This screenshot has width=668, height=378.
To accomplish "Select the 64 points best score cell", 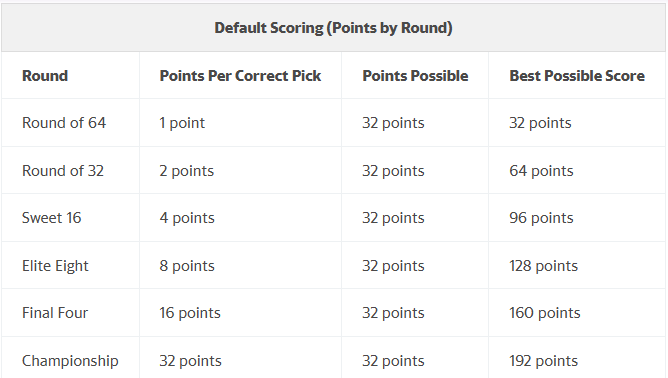I will pyautogui.click(x=541, y=171).
